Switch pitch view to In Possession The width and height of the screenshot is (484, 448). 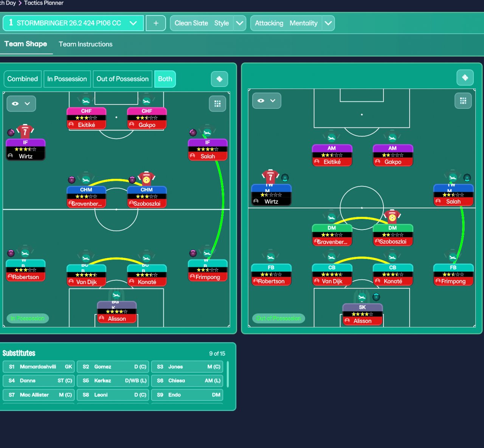point(67,79)
